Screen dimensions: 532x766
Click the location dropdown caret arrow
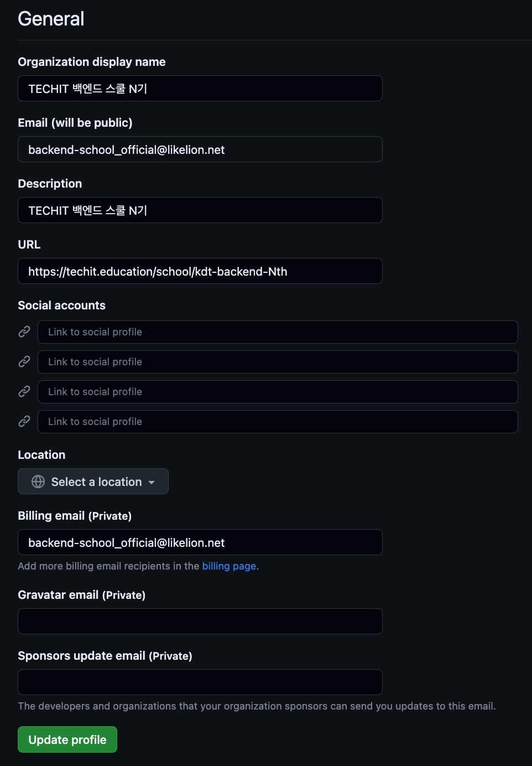pyautogui.click(x=152, y=482)
